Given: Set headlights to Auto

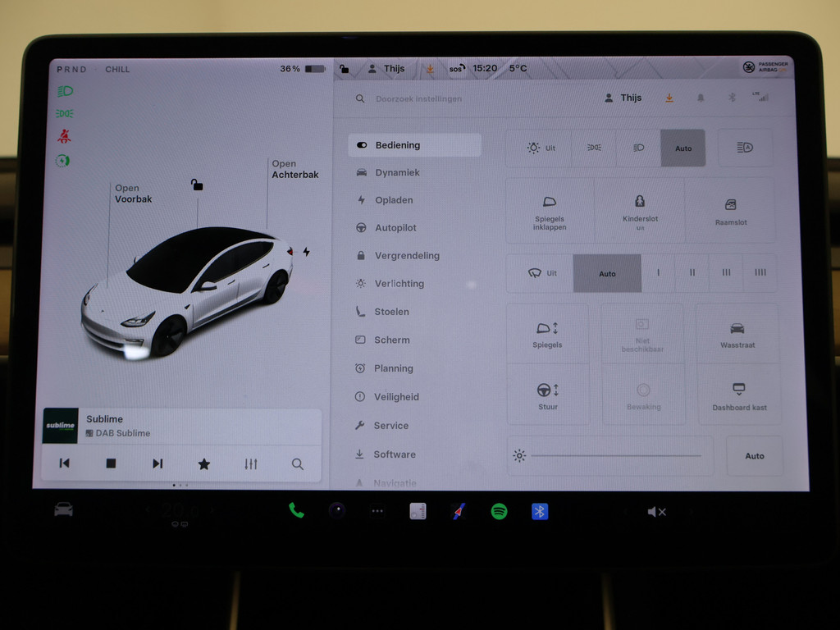Looking at the screenshot, I should point(682,148).
